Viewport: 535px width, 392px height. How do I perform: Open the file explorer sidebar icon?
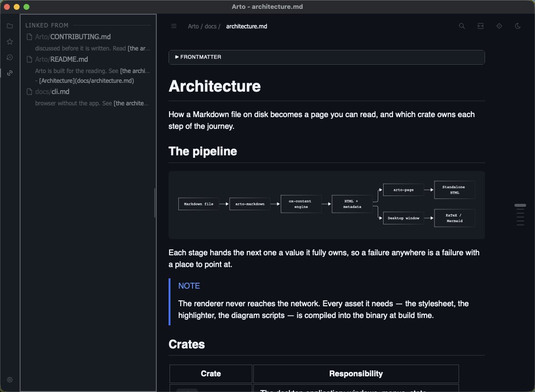click(10, 26)
